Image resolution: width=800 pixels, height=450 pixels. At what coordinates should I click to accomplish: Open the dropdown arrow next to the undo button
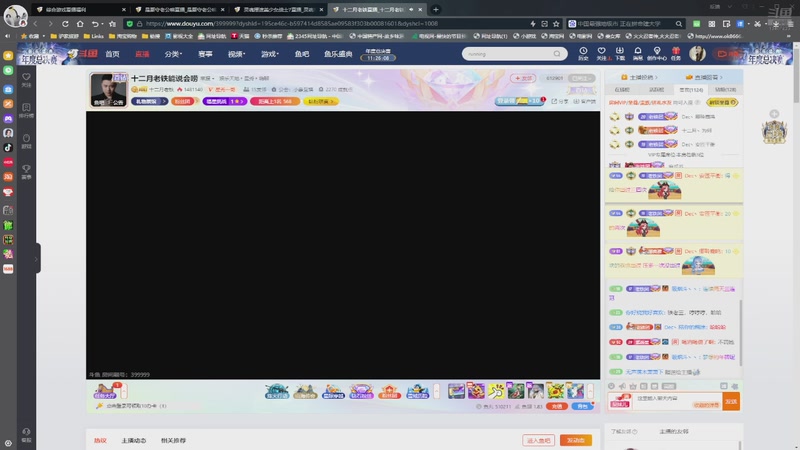[x=102, y=24]
